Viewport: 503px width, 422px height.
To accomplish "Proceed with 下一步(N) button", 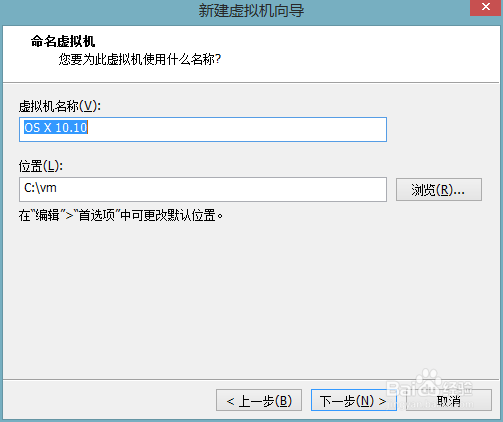I will [354, 400].
